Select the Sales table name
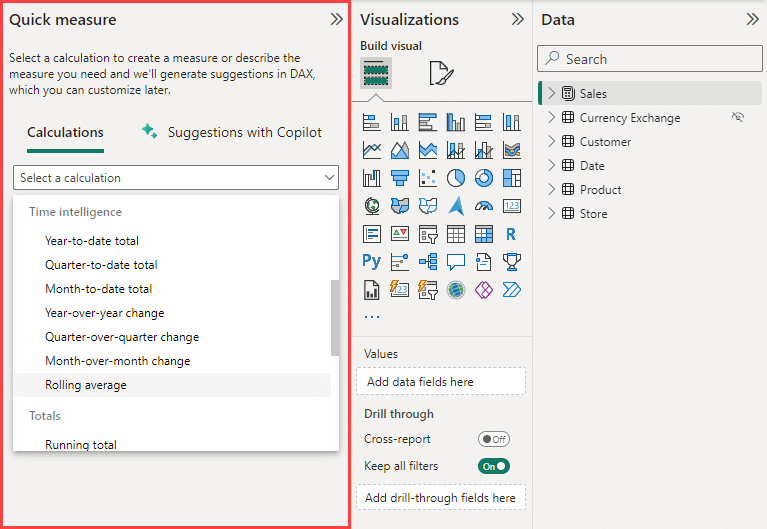The height and width of the screenshot is (529, 767). click(593, 93)
